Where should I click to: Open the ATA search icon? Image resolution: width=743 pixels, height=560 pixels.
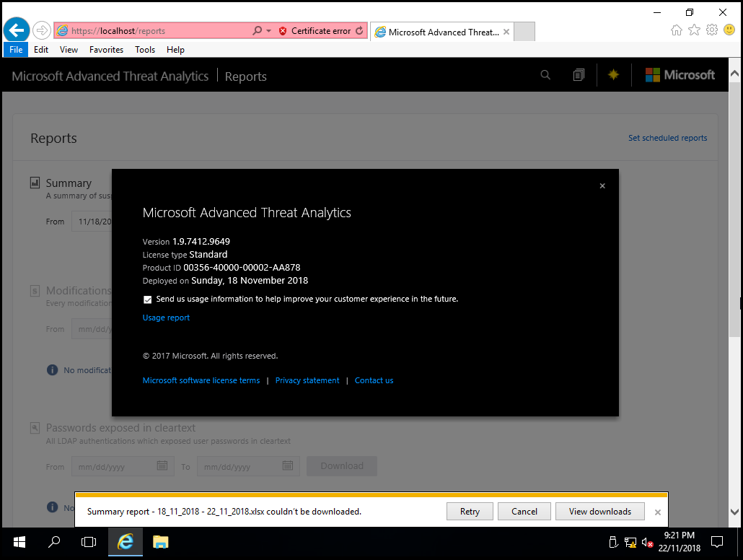tap(545, 74)
